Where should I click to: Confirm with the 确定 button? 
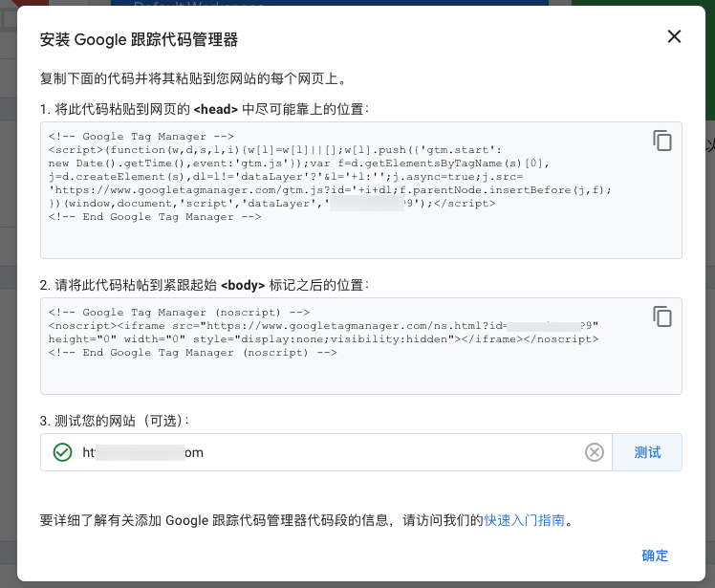coord(655,555)
